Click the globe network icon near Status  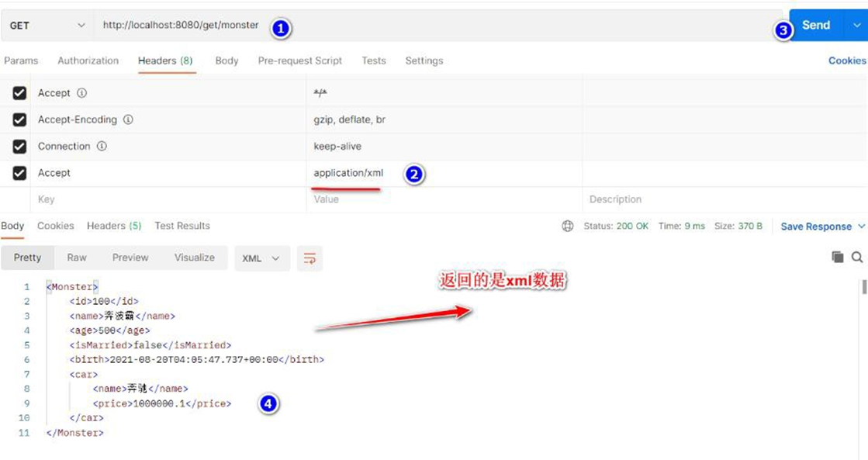568,226
